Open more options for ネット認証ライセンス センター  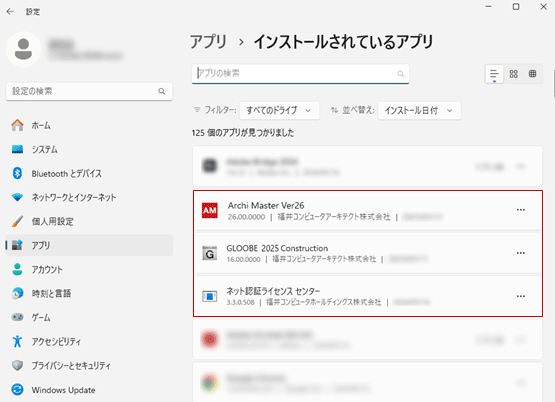pyautogui.click(x=521, y=296)
